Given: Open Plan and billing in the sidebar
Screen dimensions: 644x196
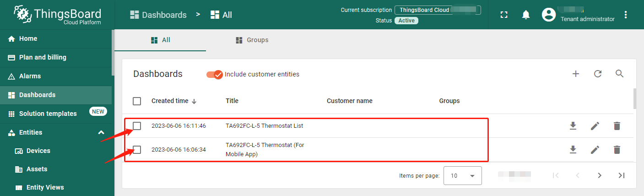Looking at the screenshot, I should [56, 57].
